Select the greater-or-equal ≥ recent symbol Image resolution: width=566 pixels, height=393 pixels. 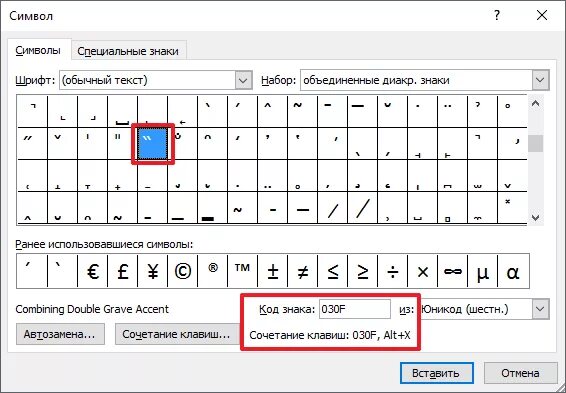click(362, 271)
